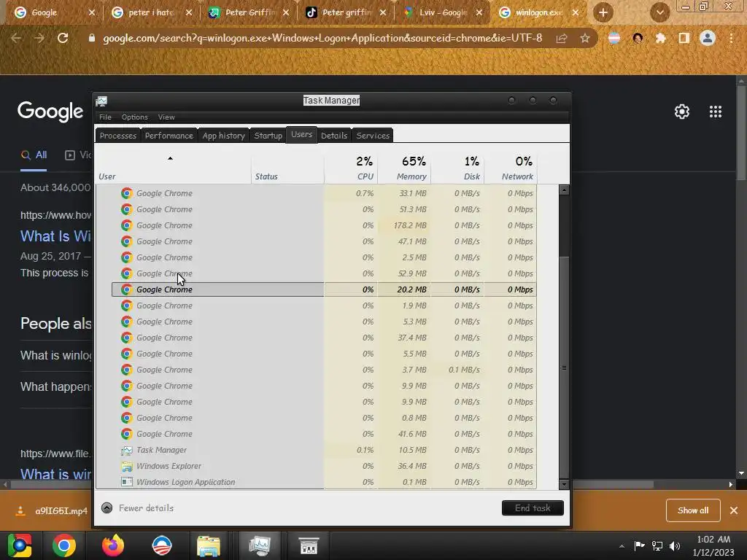Click the Windows Logon Application row icon

127,482
